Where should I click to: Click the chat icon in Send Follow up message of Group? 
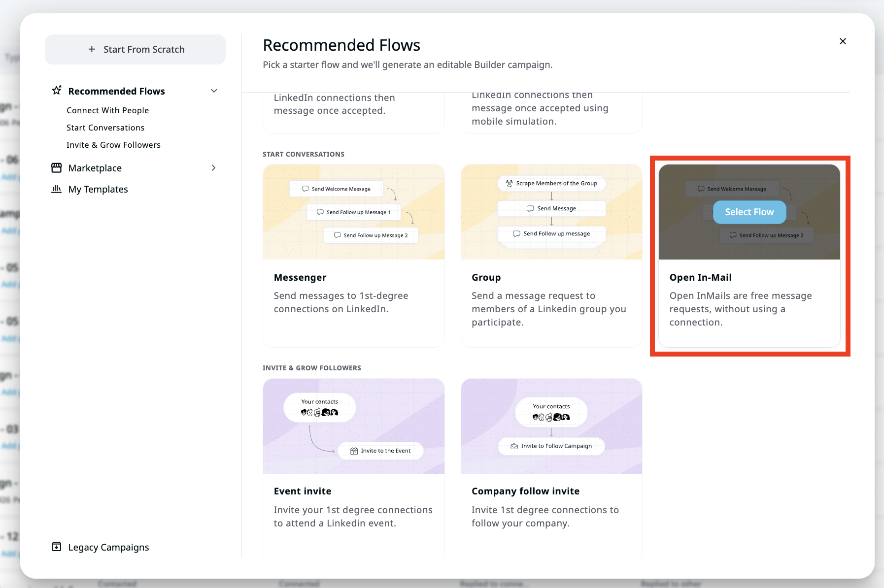[x=516, y=233]
